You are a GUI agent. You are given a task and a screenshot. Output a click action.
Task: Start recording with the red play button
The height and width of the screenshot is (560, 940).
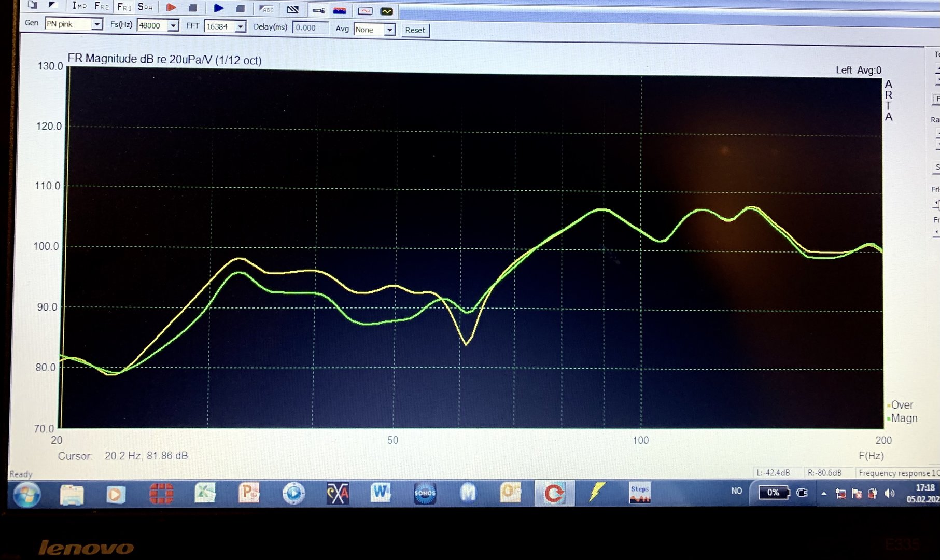[171, 8]
